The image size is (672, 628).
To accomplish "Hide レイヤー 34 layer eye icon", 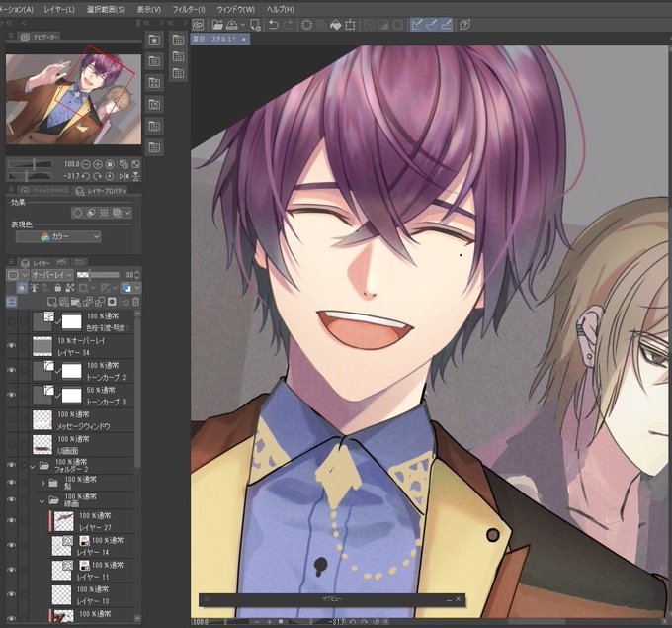I will coord(11,346).
